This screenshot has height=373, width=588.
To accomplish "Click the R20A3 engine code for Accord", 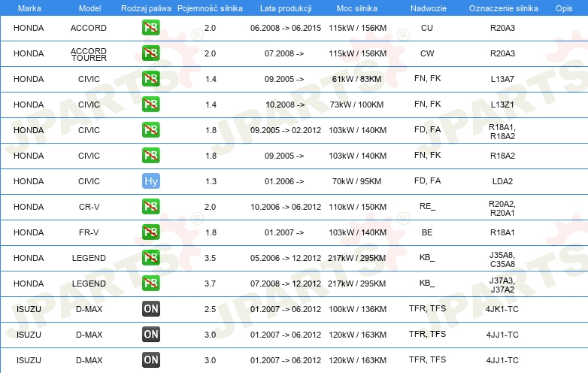I will click(502, 28).
